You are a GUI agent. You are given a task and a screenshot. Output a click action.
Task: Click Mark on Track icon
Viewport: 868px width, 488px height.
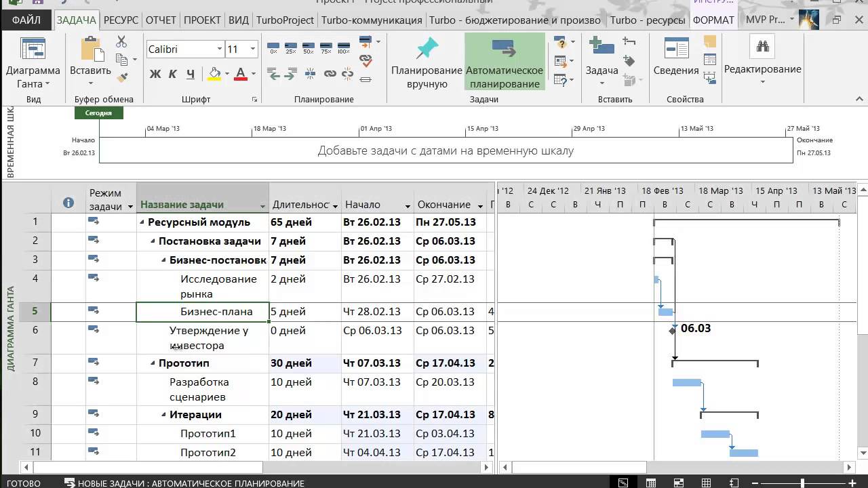(366, 41)
